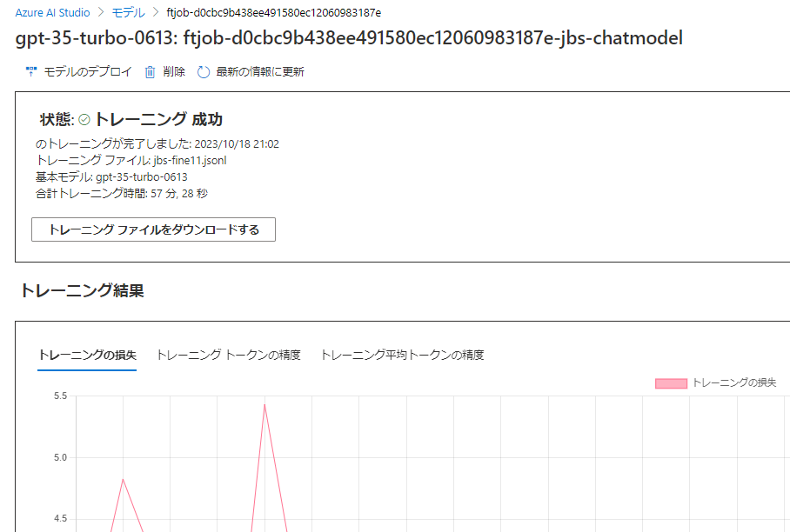This screenshot has height=532, width=790.
Task: Click the smaller loss peak near 4.8
Action: pos(123,480)
